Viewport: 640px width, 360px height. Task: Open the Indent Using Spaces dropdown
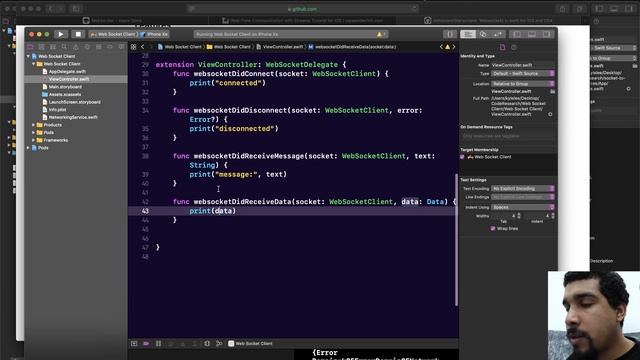click(523, 207)
